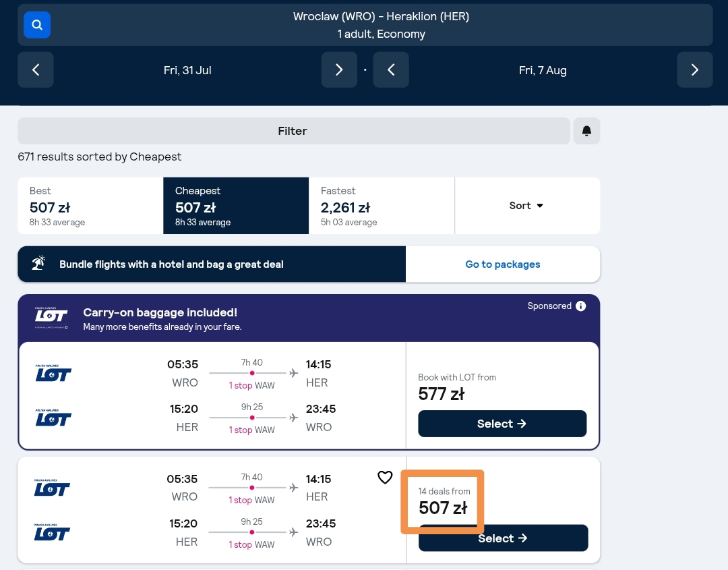This screenshot has width=728, height=570.
Task: Select the 507 zł flight deal
Action: (504, 538)
